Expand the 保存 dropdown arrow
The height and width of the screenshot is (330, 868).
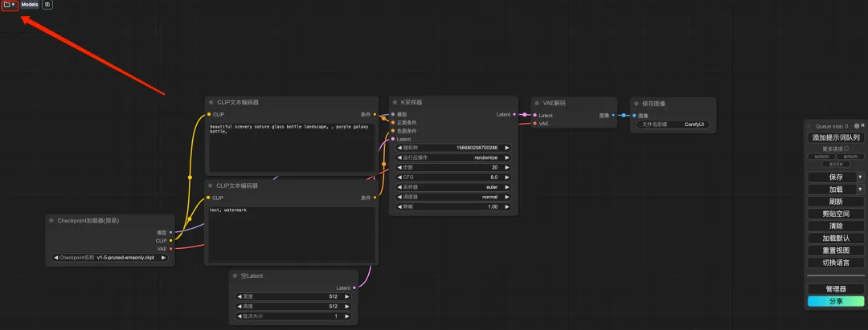tap(859, 177)
